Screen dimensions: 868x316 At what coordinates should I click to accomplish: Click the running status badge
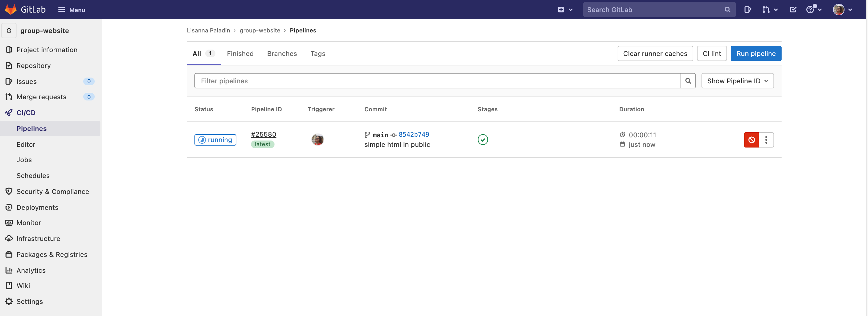(x=215, y=140)
